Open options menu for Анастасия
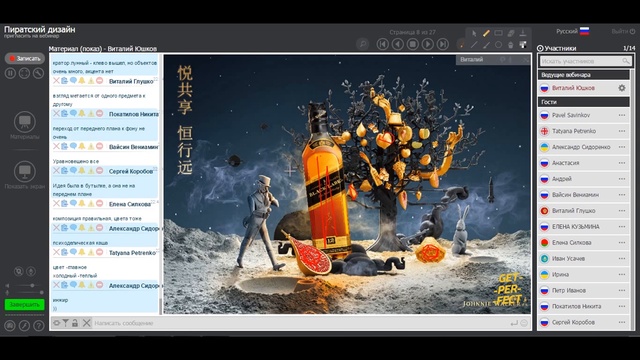The width and height of the screenshot is (640, 360). pos(622,163)
